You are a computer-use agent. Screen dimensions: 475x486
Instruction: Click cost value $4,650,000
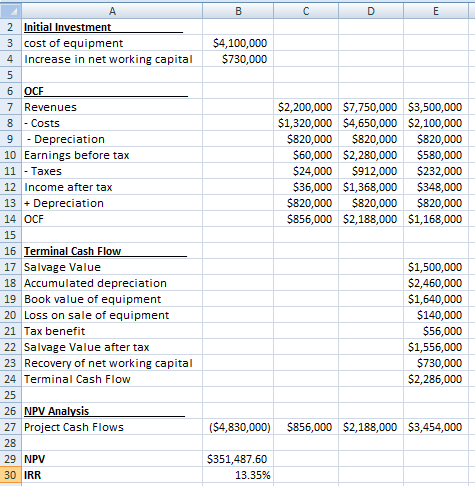click(370, 123)
